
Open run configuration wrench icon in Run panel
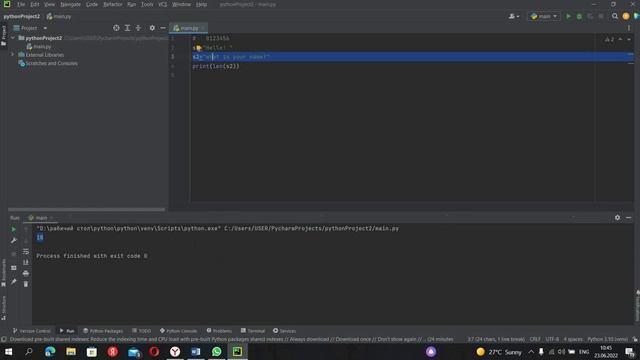tap(13, 240)
